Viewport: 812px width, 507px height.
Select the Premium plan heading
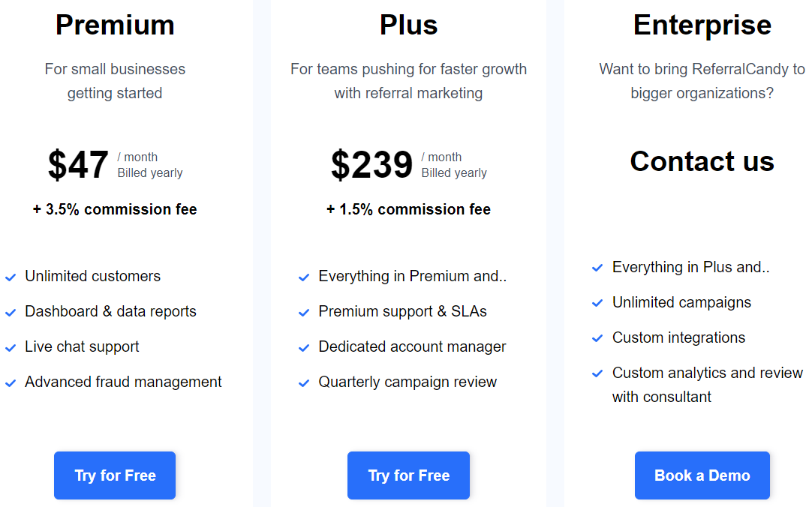click(115, 25)
